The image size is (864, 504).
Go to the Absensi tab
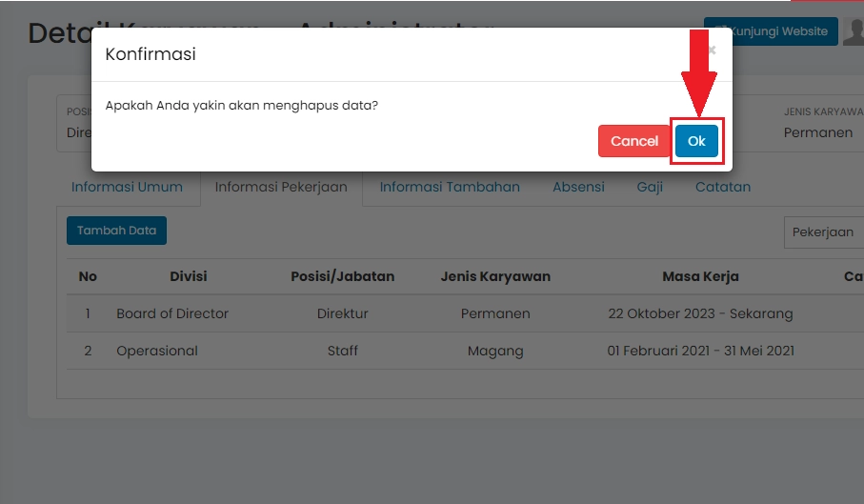coord(578,188)
